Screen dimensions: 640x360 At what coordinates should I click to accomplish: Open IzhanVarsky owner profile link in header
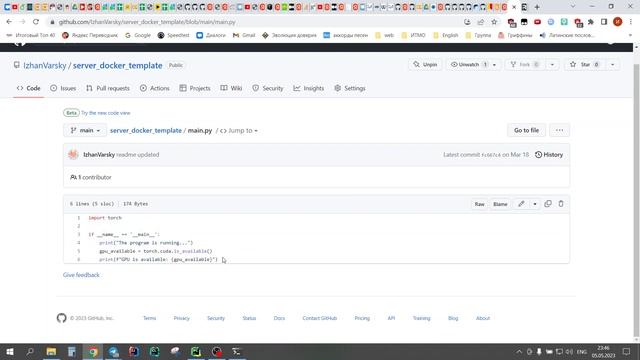[44, 65]
